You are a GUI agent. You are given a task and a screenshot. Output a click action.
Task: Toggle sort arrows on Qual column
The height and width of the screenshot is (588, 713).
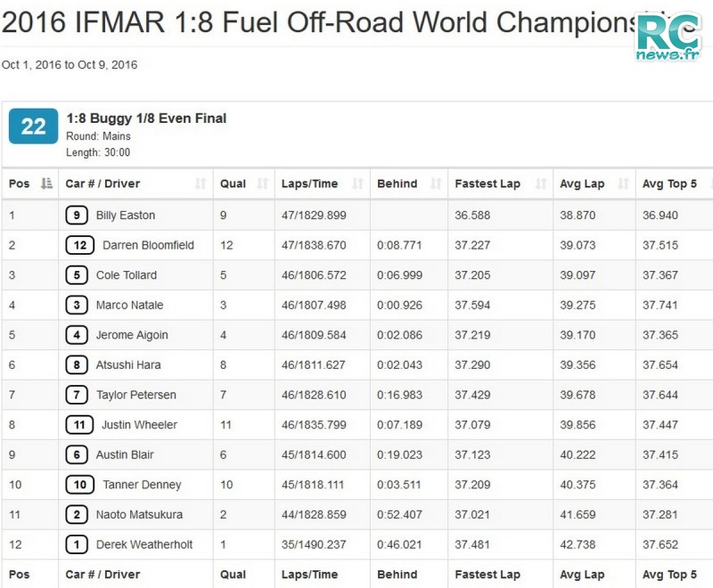[x=262, y=184]
